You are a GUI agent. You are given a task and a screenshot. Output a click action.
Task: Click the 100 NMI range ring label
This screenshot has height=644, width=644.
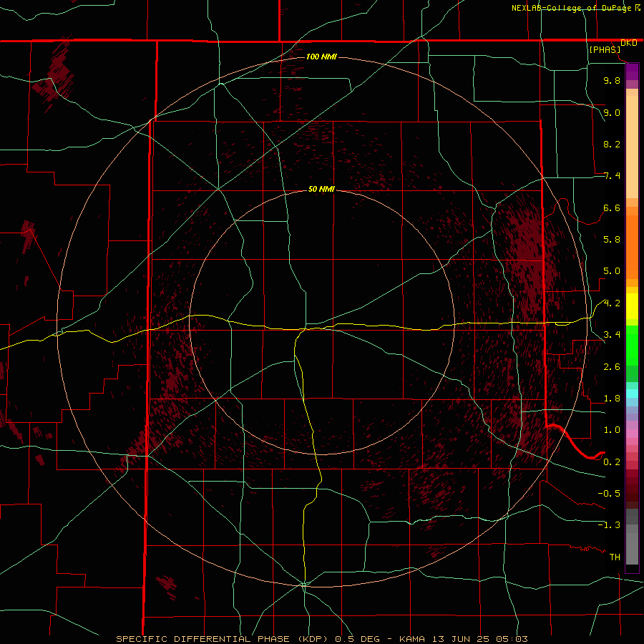tap(321, 57)
